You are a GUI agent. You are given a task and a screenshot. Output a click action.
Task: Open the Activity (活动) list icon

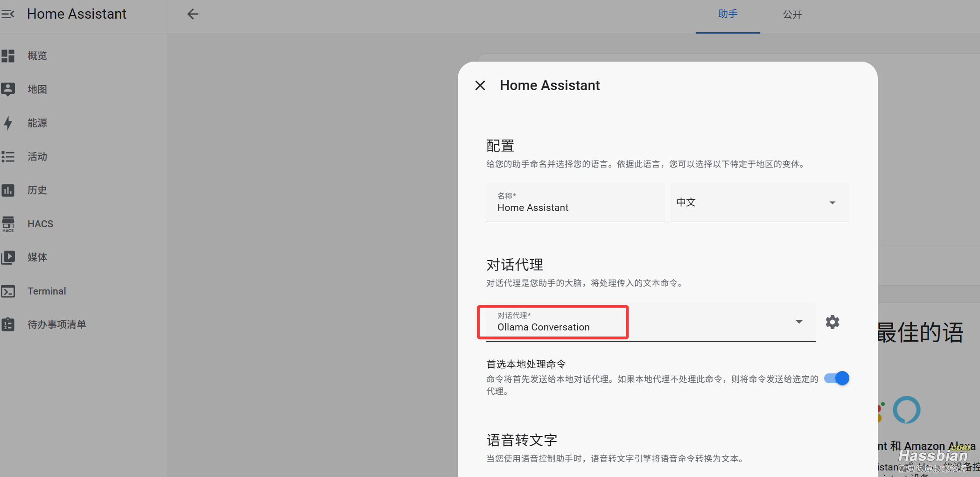(x=8, y=156)
